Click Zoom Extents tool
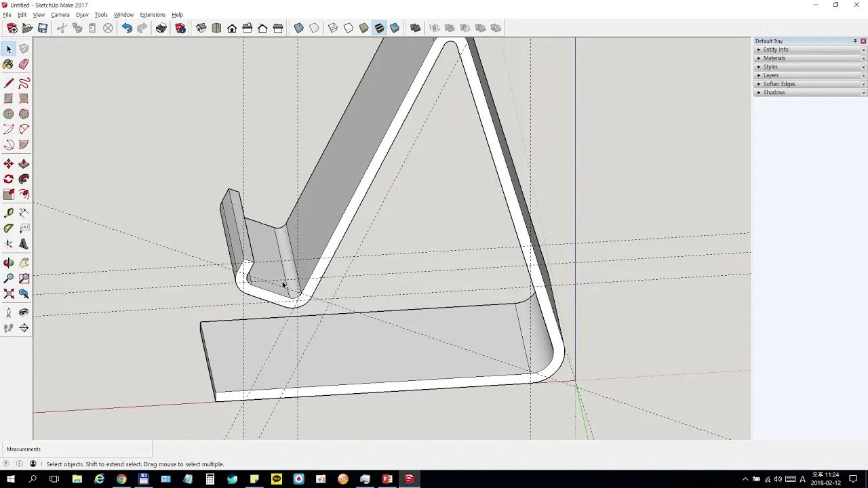Viewport: 868px width, 488px height. pyautogui.click(x=8, y=294)
